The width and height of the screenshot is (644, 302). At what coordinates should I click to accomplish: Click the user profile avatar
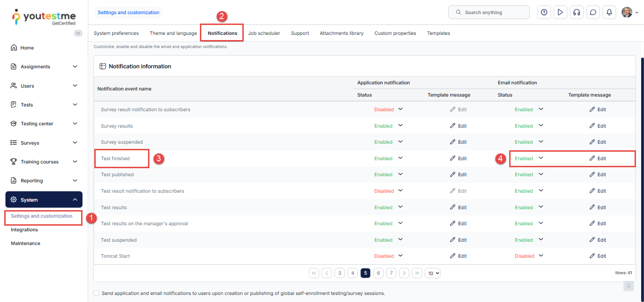click(x=627, y=13)
